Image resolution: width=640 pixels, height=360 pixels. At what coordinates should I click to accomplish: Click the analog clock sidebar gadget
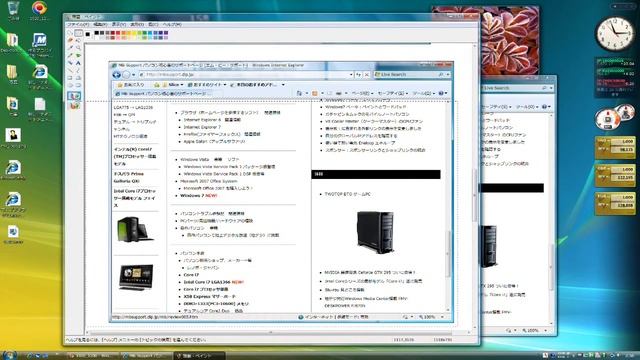(615, 33)
